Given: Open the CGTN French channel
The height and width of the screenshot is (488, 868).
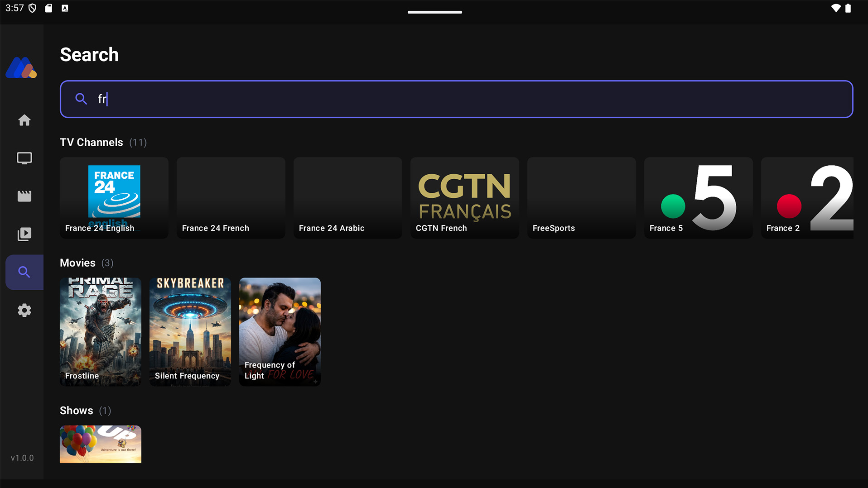Looking at the screenshot, I should [464, 197].
